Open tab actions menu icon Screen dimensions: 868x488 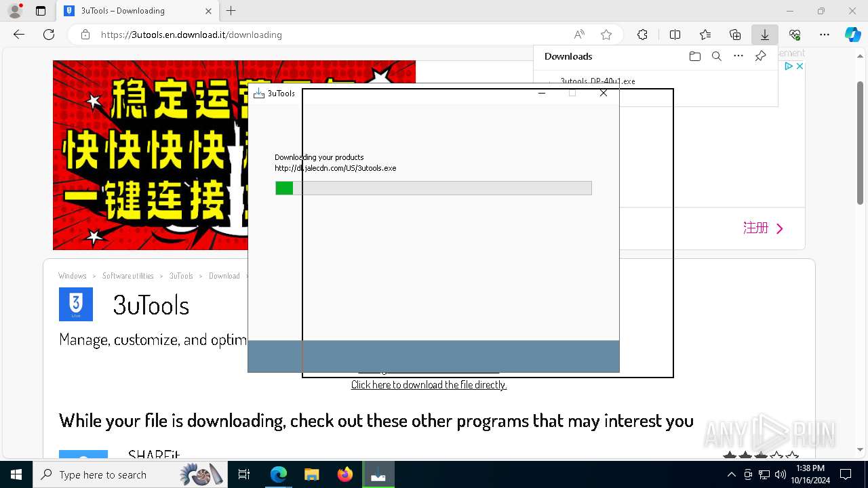tap(41, 11)
